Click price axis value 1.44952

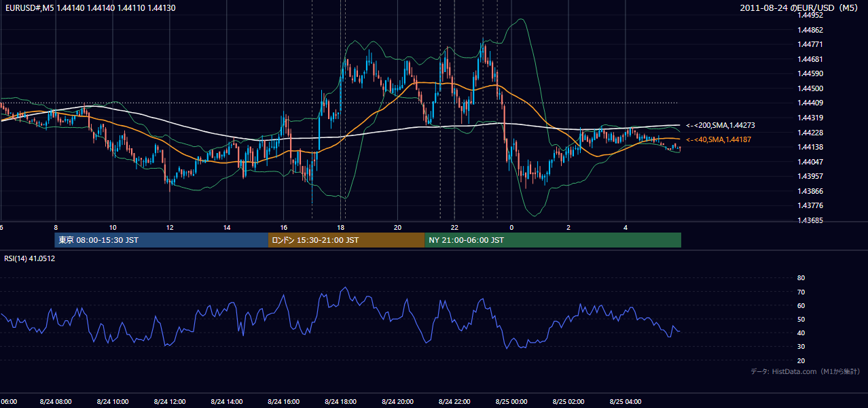[811, 15]
